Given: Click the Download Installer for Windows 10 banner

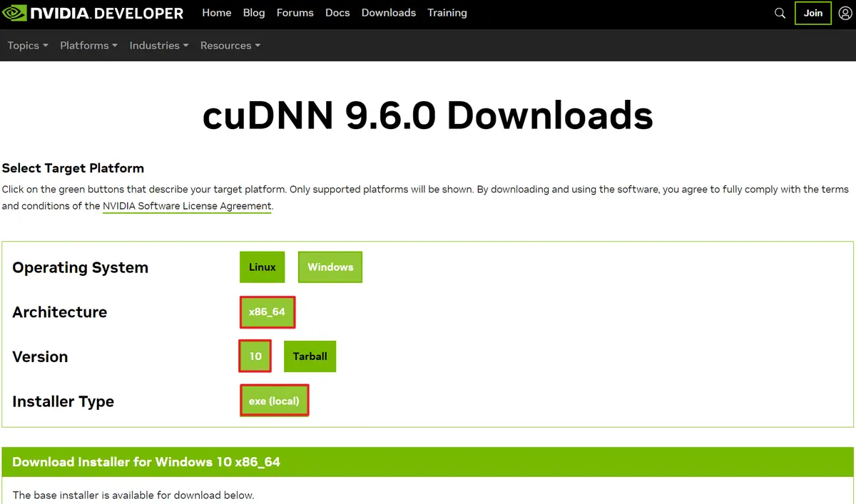Looking at the screenshot, I should click(x=427, y=462).
